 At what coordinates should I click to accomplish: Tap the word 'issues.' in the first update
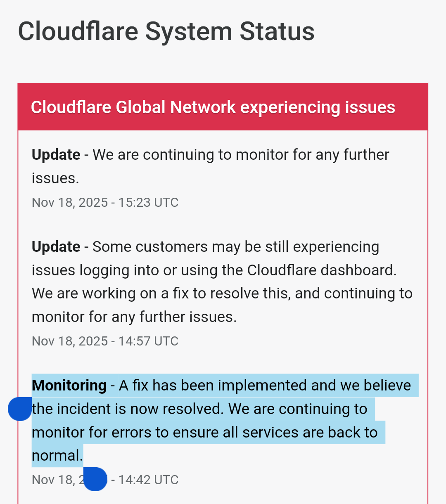point(55,178)
